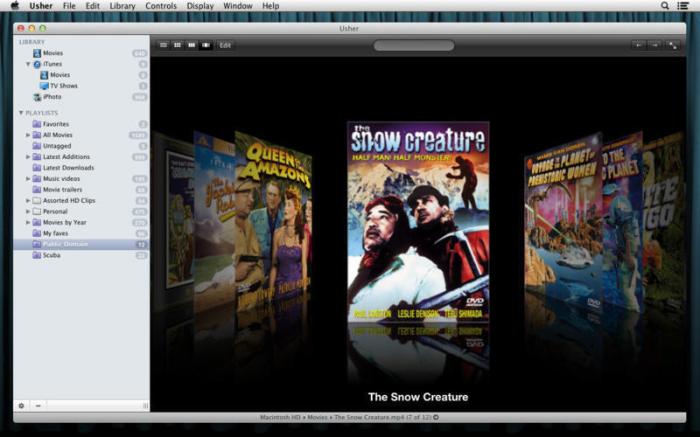Open the Favorites playlist

[55, 124]
